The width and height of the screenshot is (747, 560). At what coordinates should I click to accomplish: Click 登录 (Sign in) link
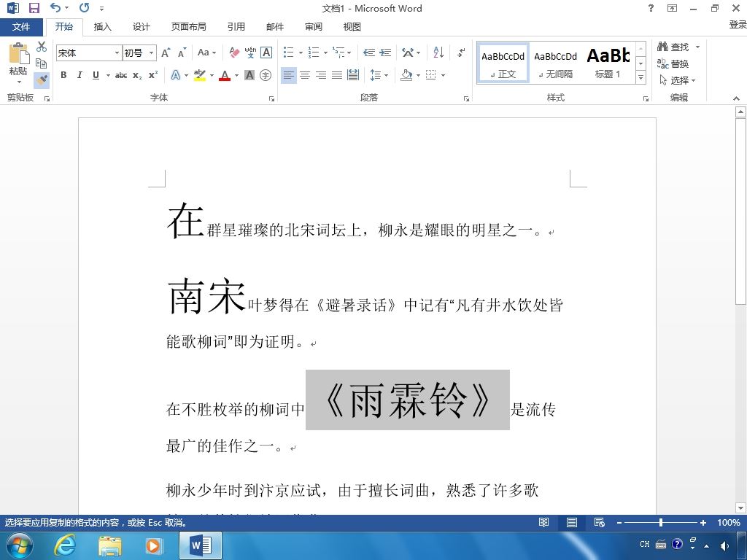coord(738,24)
